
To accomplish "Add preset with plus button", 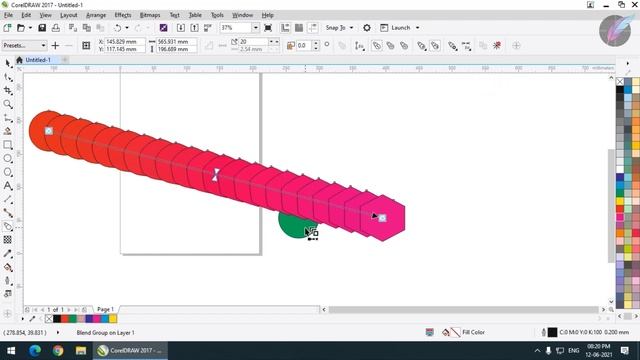I will point(55,45).
